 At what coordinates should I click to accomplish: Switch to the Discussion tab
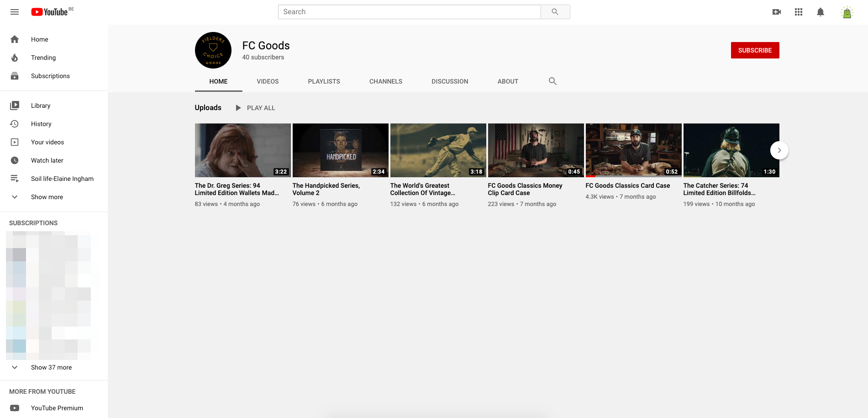coord(450,81)
